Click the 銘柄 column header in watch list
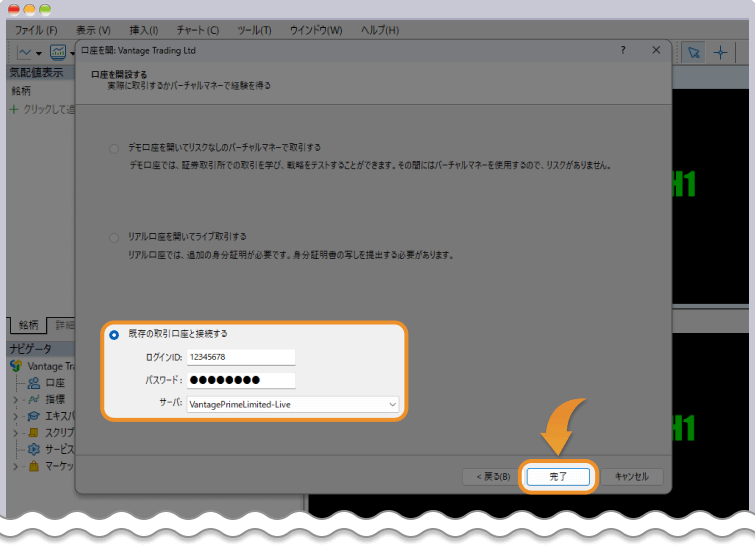The height and width of the screenshot is (548, 755). [x=21, y=91]
